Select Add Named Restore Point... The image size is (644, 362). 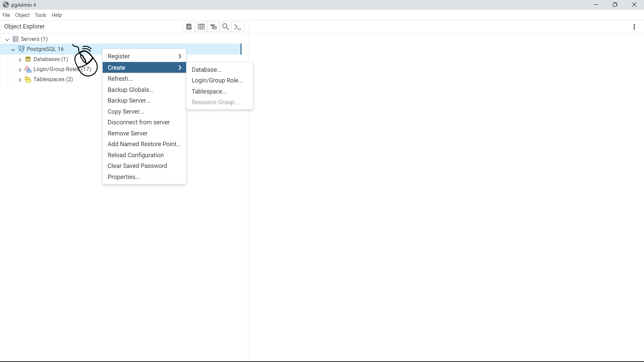tap(144, 144)
